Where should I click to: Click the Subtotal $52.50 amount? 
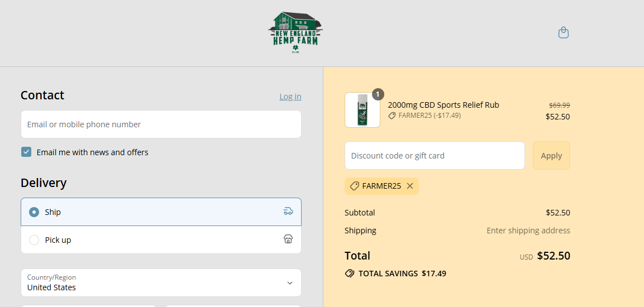558,213
